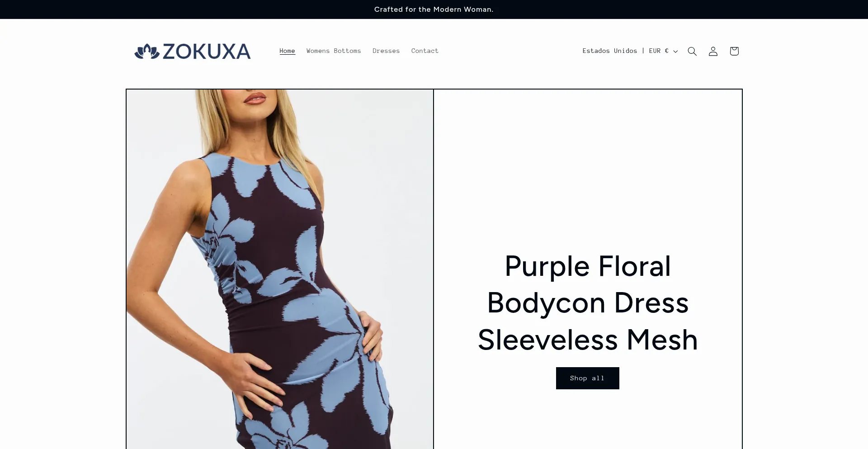Click the floral dress model photo

(x=280, y=269)
